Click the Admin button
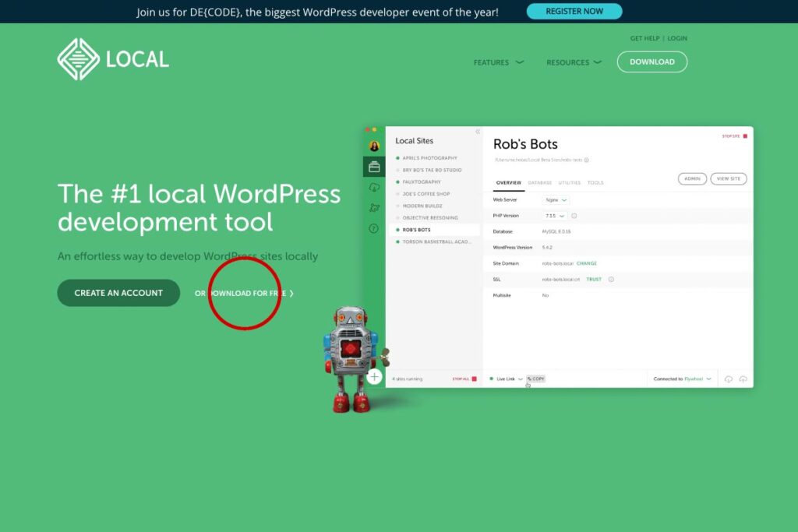This screenshot has width=798, height=532. click(x=692, y=179)
